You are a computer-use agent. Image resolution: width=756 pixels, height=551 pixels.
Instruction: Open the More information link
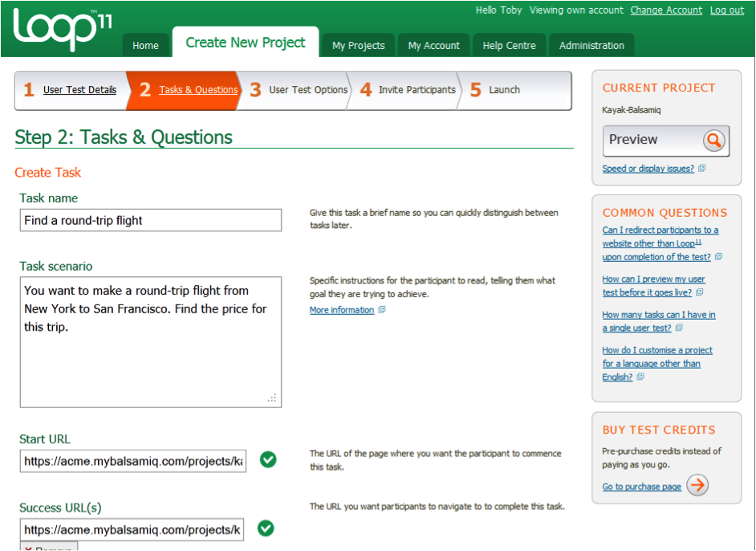pyautogui.click(x=342, y=310)
